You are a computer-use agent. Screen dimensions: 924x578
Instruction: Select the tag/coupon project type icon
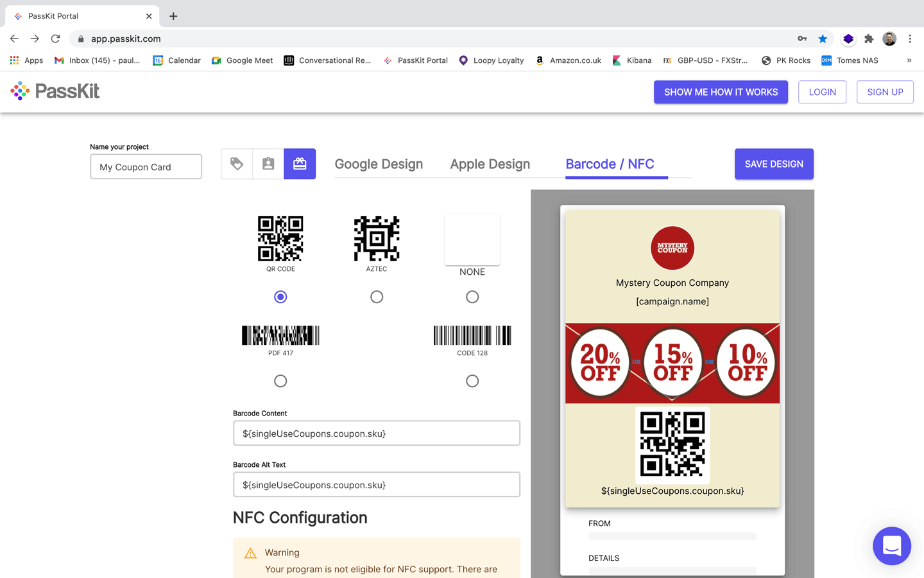point(237,164)
